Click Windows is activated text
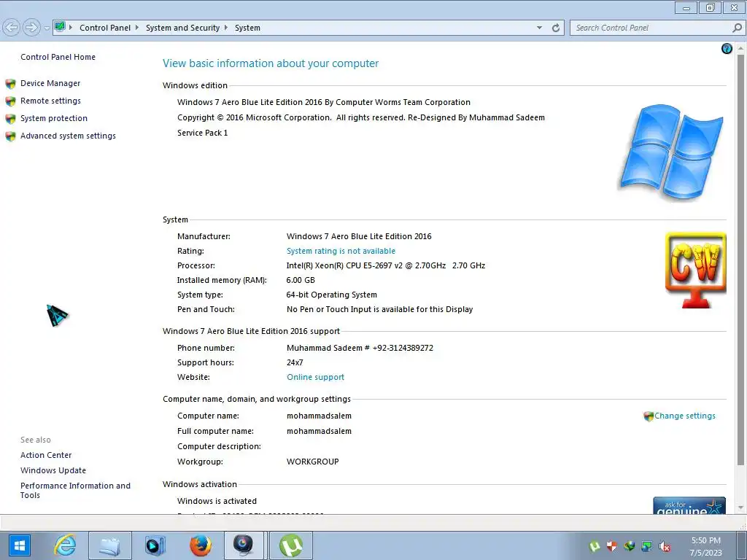 tap(217, 501)
